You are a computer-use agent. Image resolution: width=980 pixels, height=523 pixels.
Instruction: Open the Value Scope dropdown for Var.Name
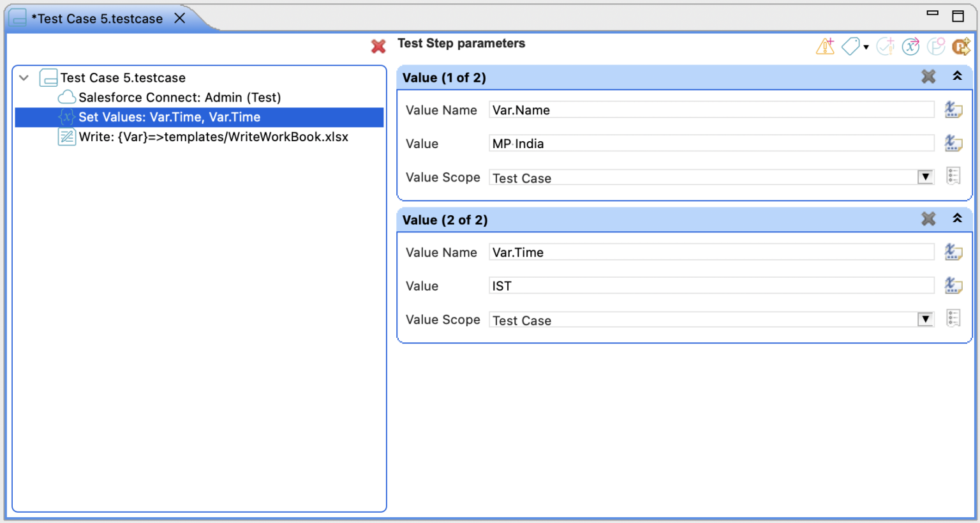pyautogui.click(x=925, y=176)
